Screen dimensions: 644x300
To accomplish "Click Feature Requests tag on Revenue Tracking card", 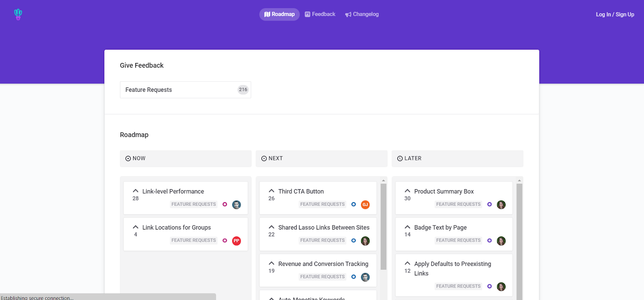I will pos(322,277).
